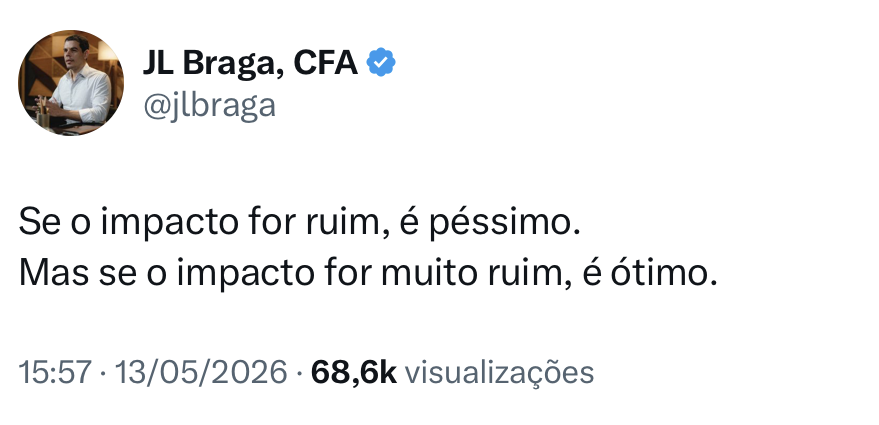Click the man's face in the avatar

(x=76, y=52)
